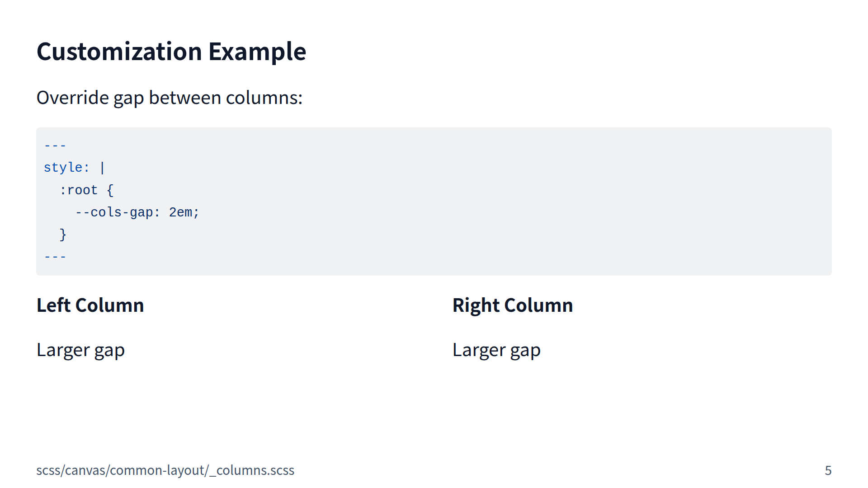Click the closing curly brace in the code
The width and height of the screenshot is (868, 488).
[63, 234]
